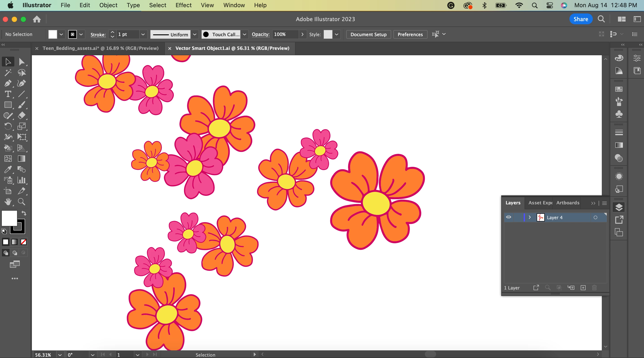This screenshot has width=644, height=358.
Task: Expand Layer 4 sublayers
Action: pyautogui.click(x=529, y=217)
